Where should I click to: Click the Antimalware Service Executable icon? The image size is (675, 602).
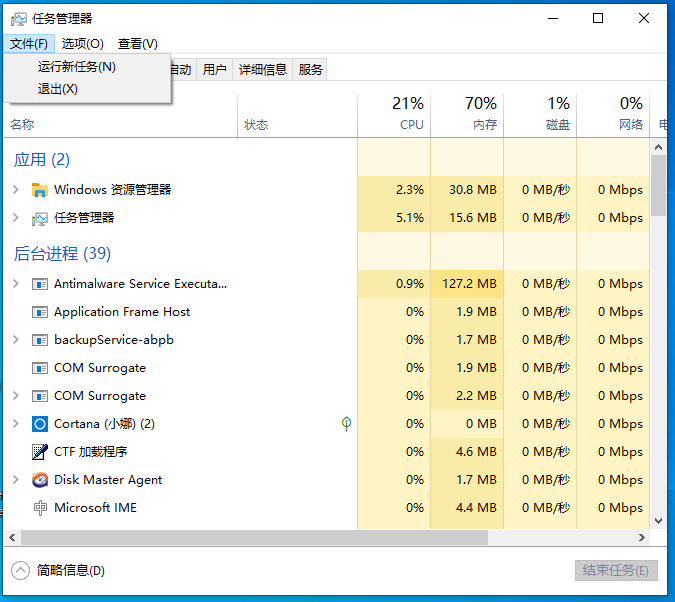(40, 284)
